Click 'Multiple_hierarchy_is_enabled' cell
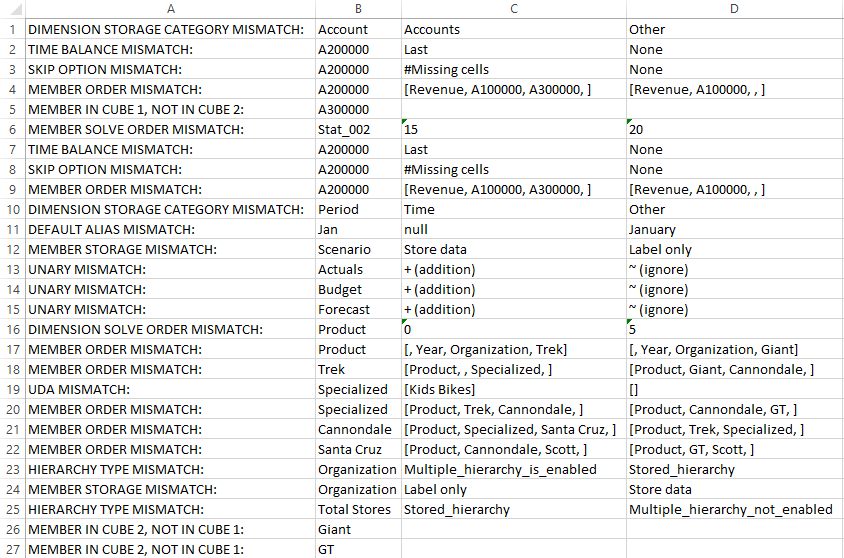This screenshot has height=558, width=844. point(514,470)
